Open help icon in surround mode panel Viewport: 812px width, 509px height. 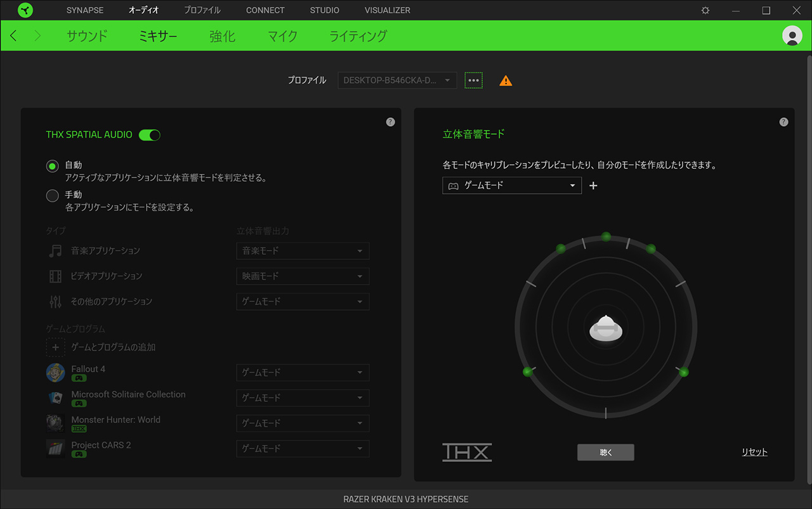[783, 122]
